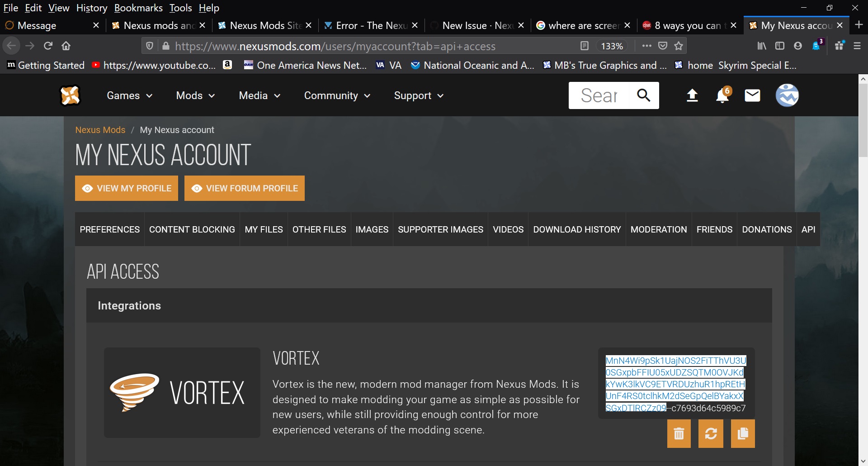This screenshot has width=868, height=466.
Task: Delete the Vortex API key with trash icon
Action: click(x=679, y=433)
